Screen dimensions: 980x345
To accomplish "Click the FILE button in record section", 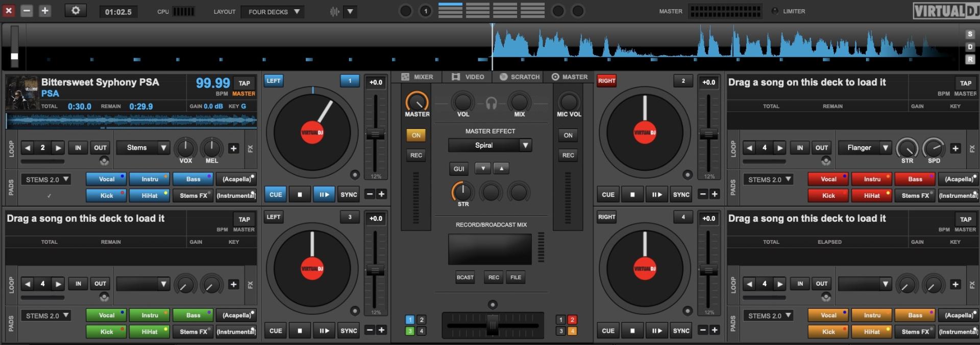I will (x=516, y=277).
